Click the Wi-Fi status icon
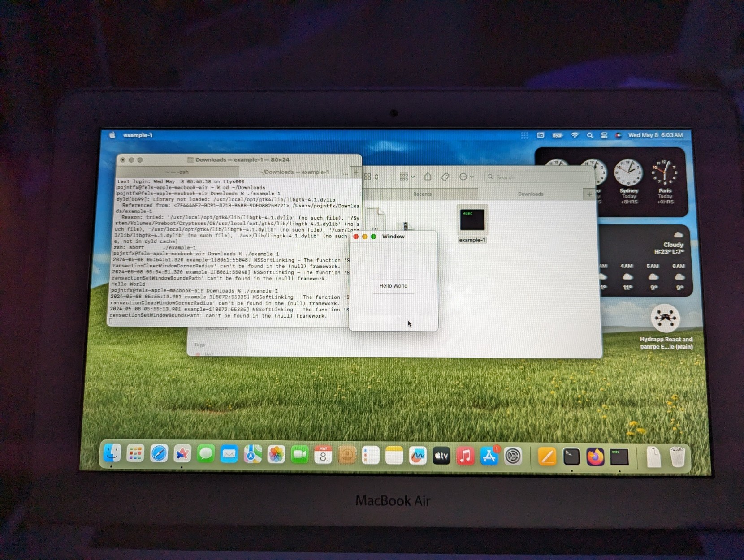 click(575, 135)
